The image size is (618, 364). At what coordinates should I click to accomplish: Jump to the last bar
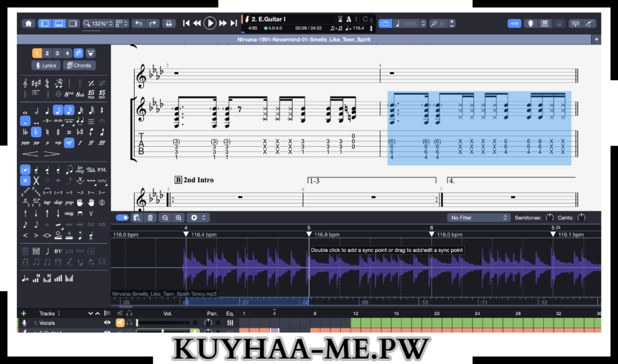click(234, 24)
